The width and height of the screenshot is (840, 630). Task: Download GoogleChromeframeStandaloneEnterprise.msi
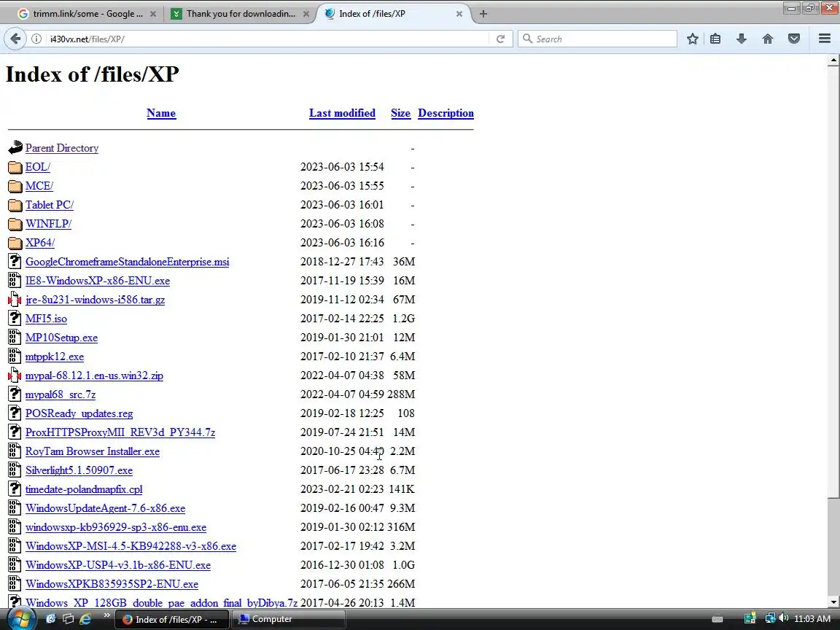pyautogui.click(x=128, y=262)
